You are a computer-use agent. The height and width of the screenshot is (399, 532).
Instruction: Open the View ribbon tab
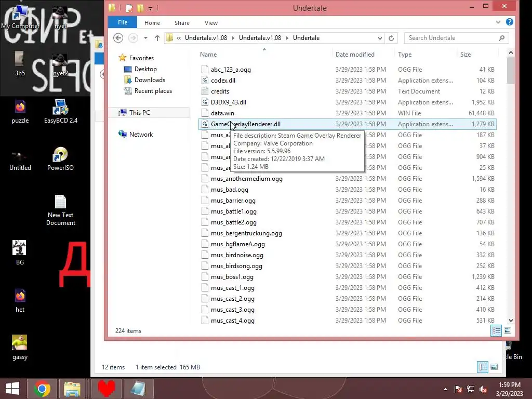point(211,23)
